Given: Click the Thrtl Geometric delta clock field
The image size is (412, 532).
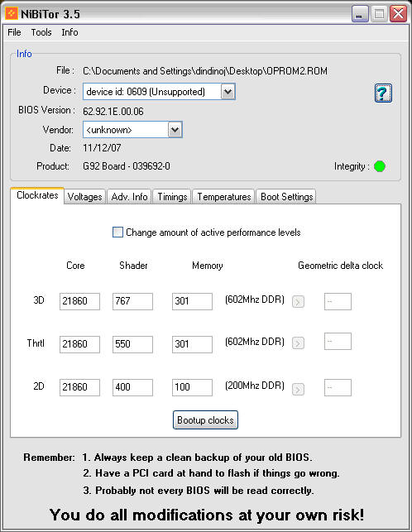Looking at the screenshot, I should point(338,341).
